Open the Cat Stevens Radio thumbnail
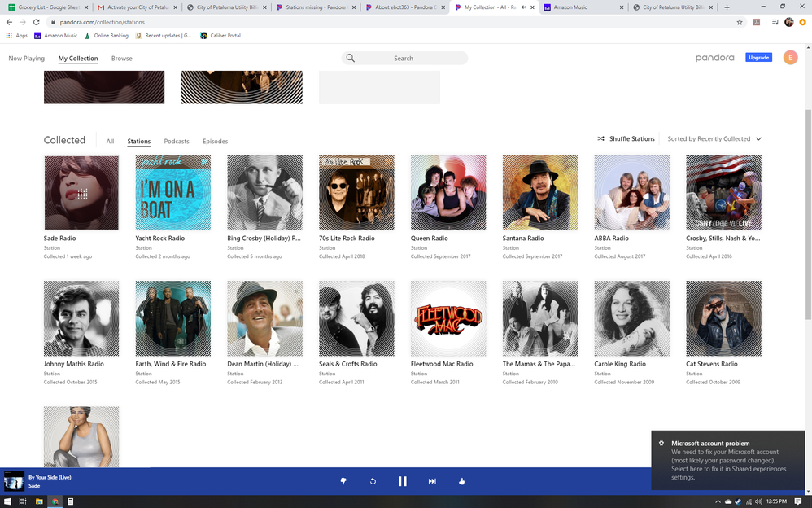 coord(723,318)
